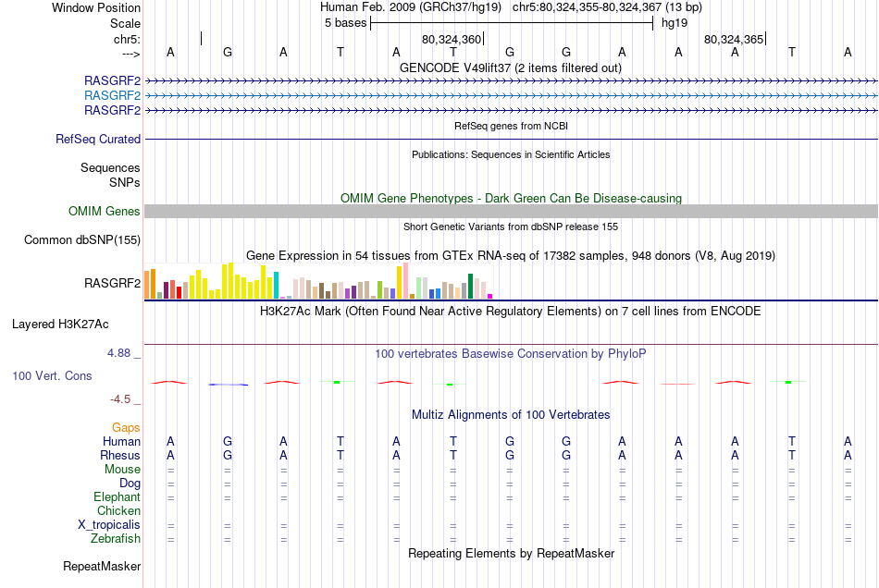Click Multiz Alignments of 100 Vertebrates title

tap(511, 415)
